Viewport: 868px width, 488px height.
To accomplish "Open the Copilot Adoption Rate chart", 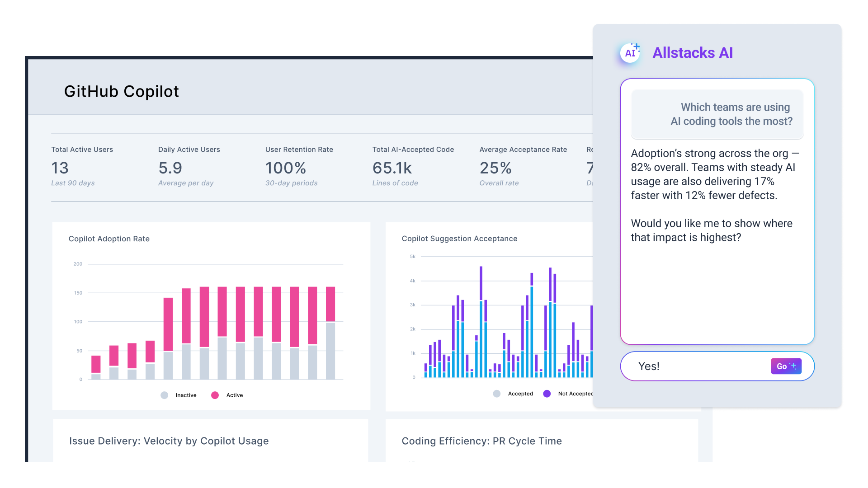I will point(109,239).
